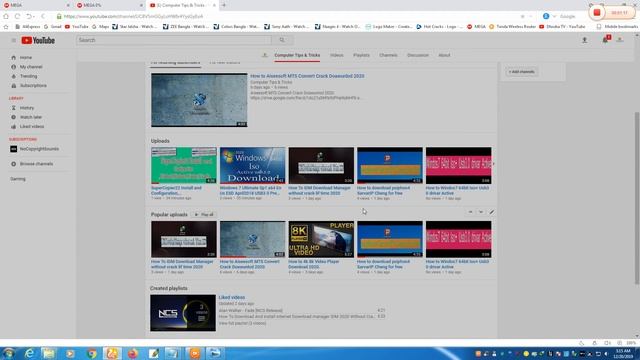Click the Add channels button
Viewport: 640px width, 360px height.
[x=522, y=72]
